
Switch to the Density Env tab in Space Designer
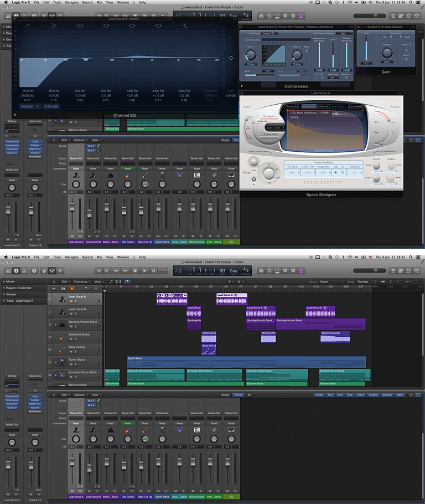(338, 106)
